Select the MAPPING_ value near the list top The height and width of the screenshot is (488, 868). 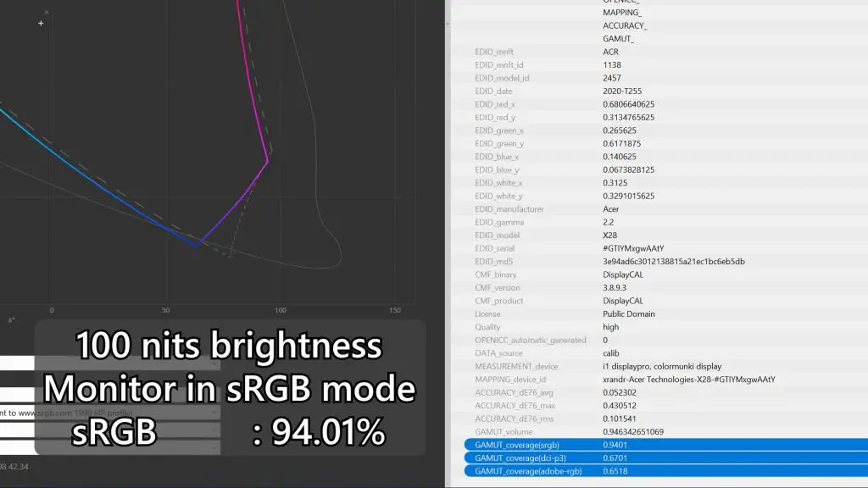(x=622, y=12)
